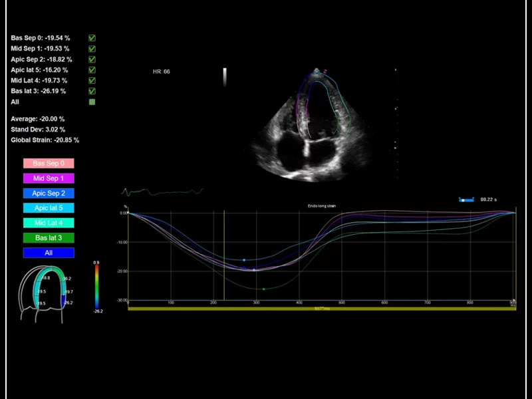The image size is (532, 399).
Task: Select the Apic Sep 2 segment button
Action: 48,193
